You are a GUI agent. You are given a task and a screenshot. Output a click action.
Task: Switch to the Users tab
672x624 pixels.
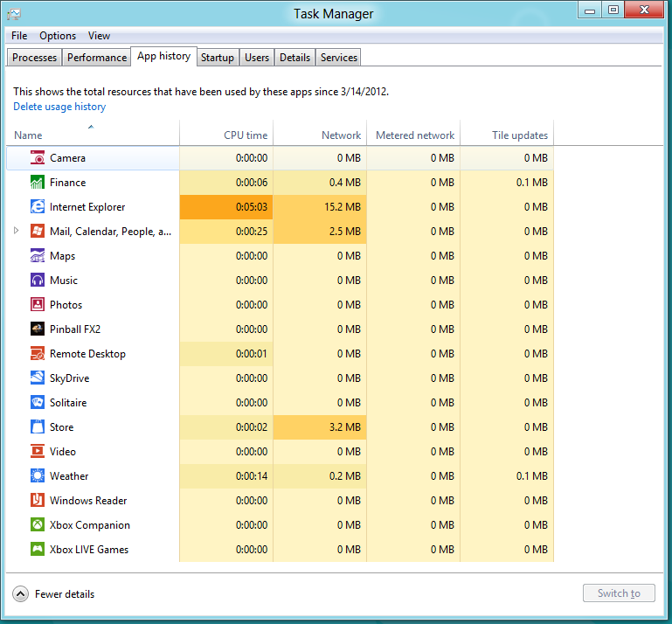[x=257, y=58]
